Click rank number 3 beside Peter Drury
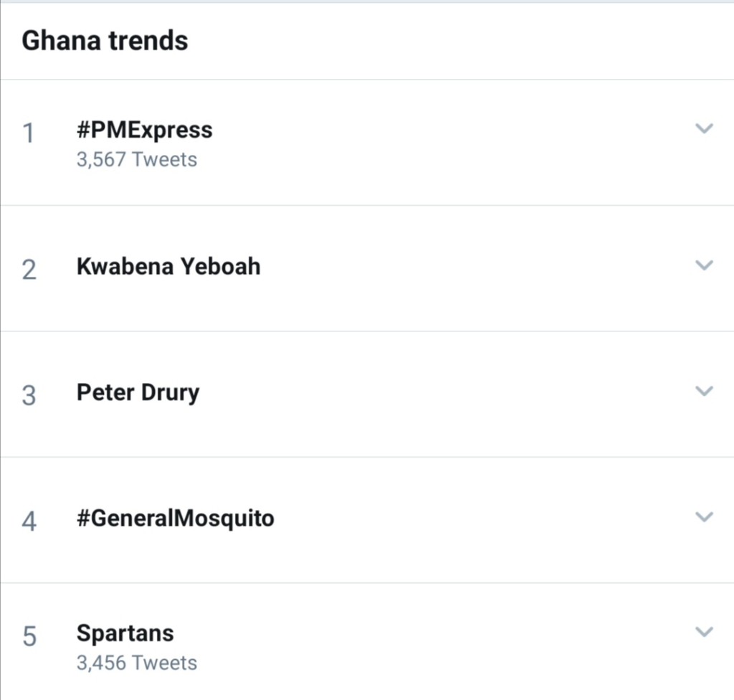The image size is (734, 700). click(29, 395)
